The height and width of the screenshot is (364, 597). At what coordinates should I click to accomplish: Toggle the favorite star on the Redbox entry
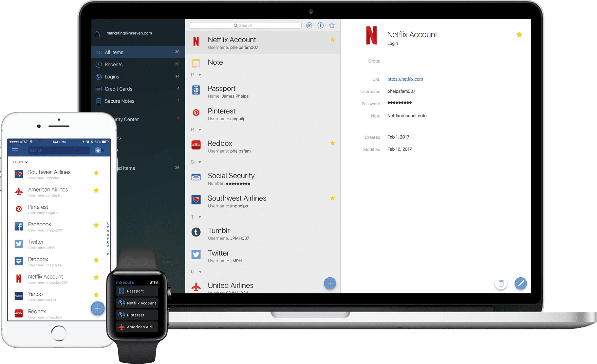332,143
